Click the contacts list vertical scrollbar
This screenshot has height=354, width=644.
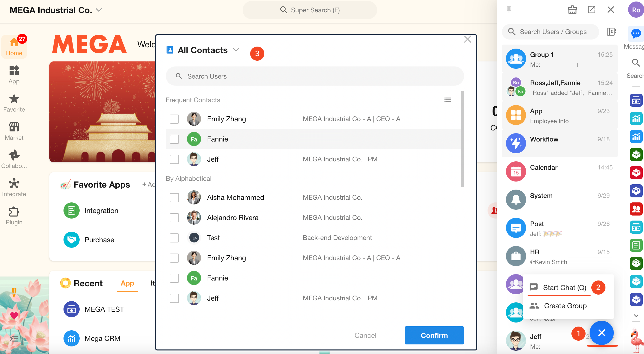(x=462, y=139)
